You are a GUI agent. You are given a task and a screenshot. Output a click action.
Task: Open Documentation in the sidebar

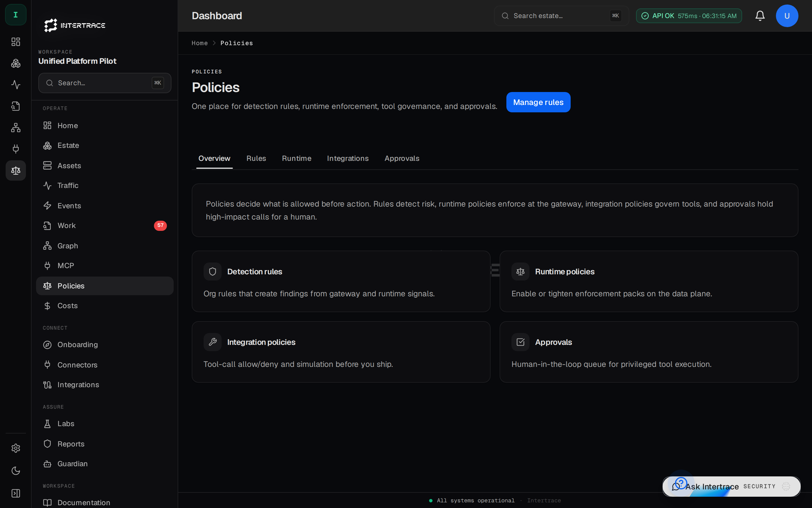105,503
